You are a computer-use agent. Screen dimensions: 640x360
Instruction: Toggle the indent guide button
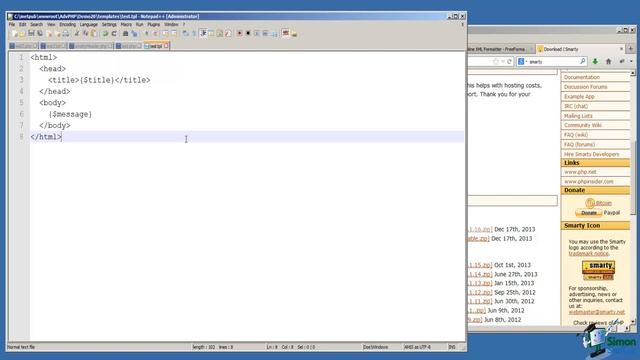point(203,33)
